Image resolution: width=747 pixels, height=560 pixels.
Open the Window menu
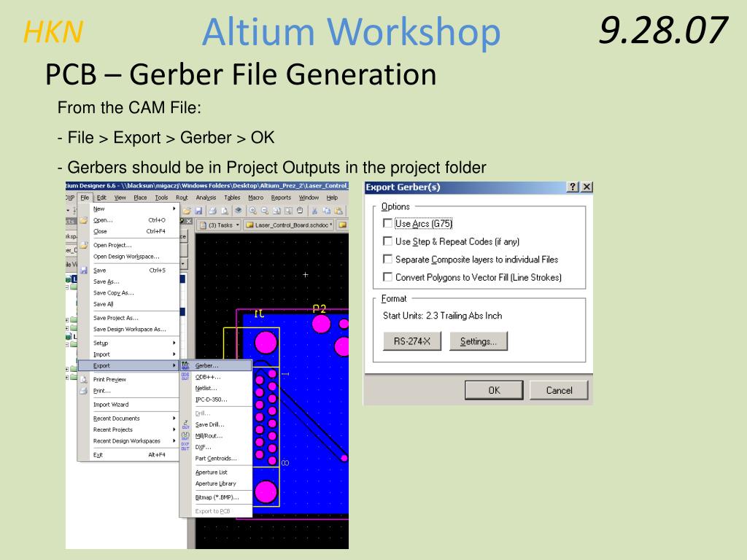coord(309,198)
